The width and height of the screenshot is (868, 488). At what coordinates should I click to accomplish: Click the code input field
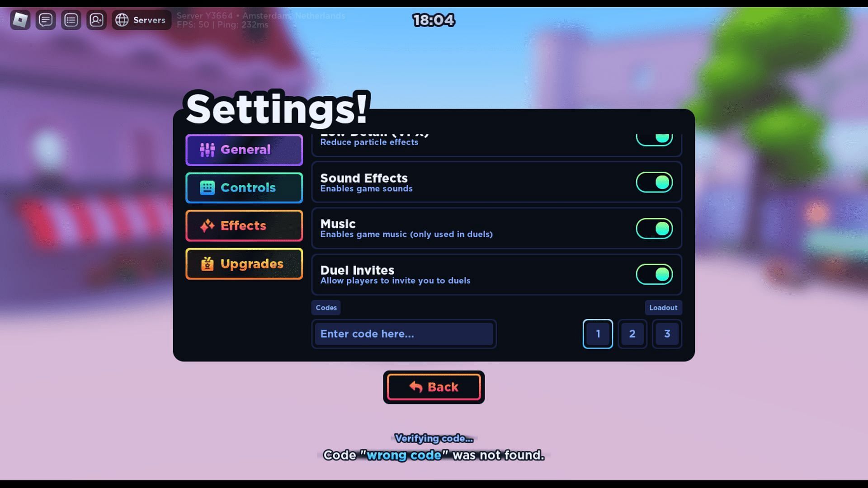click(x=404, y=333)
